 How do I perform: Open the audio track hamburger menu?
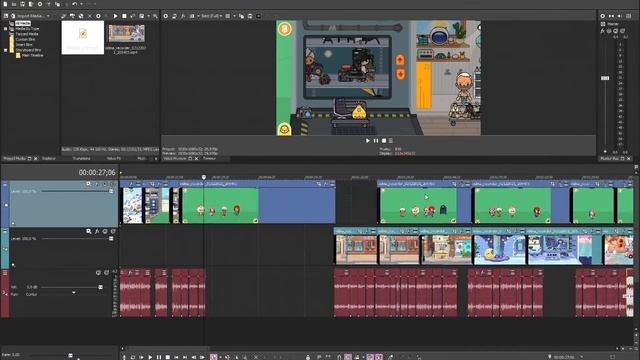(x=5, y=273)
